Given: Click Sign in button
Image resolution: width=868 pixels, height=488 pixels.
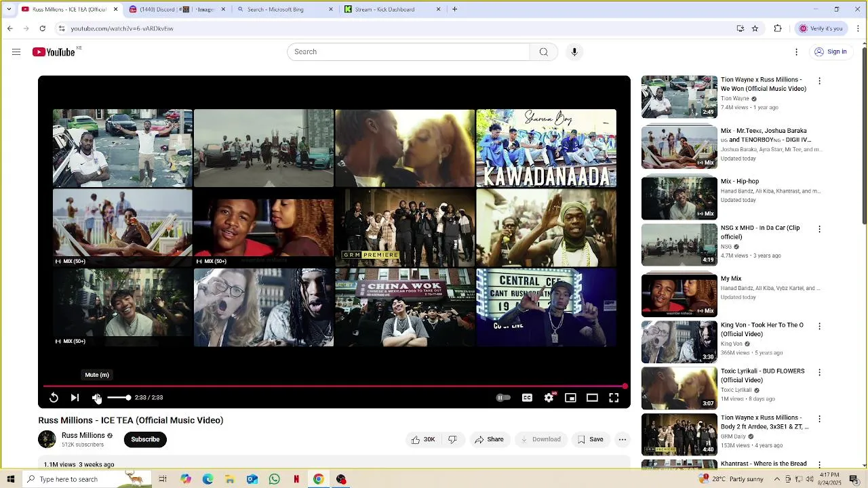Looking at the screenshot, I should click(831, 52).
